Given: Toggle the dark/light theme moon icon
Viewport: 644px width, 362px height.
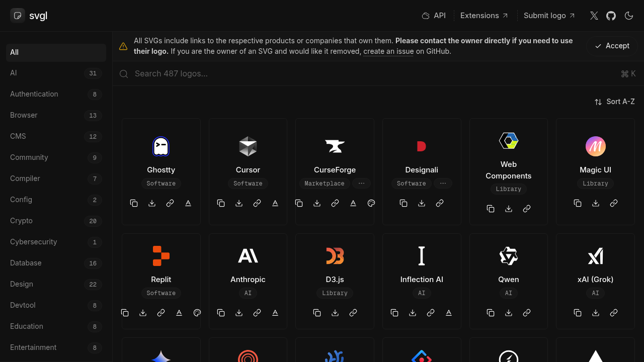Looking at the screenshot, I should pyautogui.click(x=629, y=16).
